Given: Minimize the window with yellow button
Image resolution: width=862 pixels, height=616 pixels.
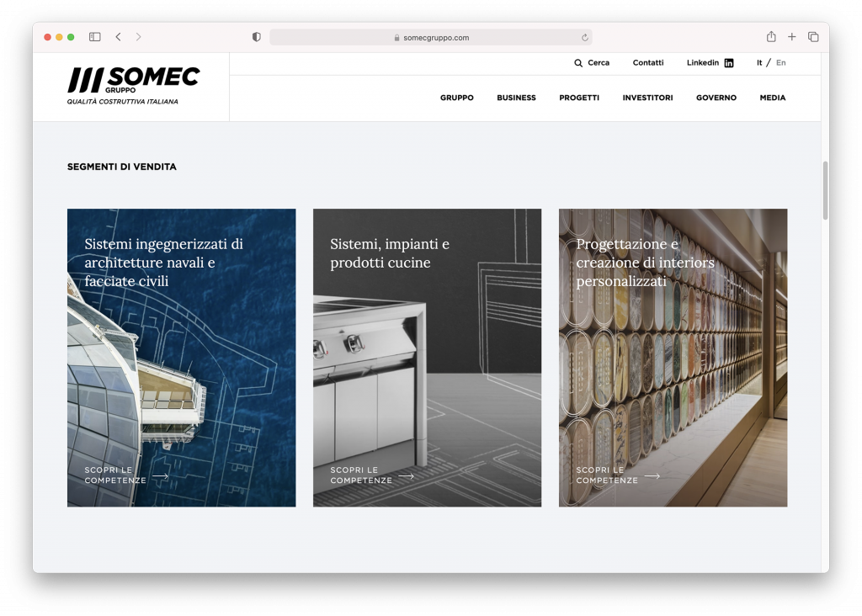Looking at the screenshot, I should (60, 37).
